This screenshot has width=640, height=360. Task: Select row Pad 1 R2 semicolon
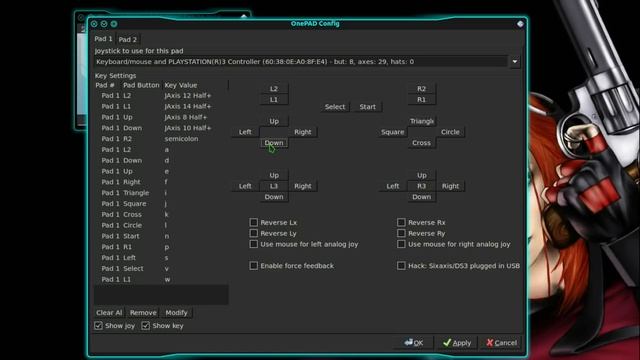(x=161, y=139)
